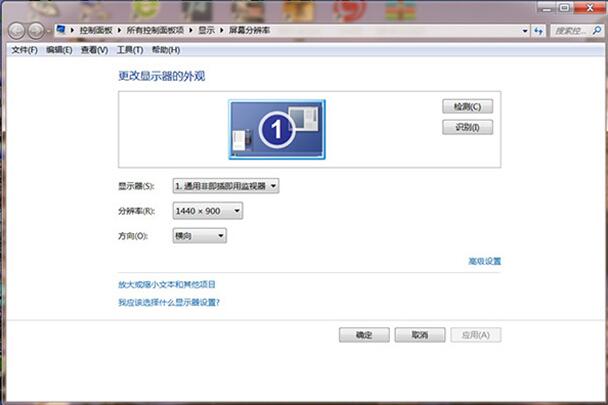This screenshot has height=405, width=608.
Task: Click the Forward navigation arrow
Action: click(x=36, y=31)
